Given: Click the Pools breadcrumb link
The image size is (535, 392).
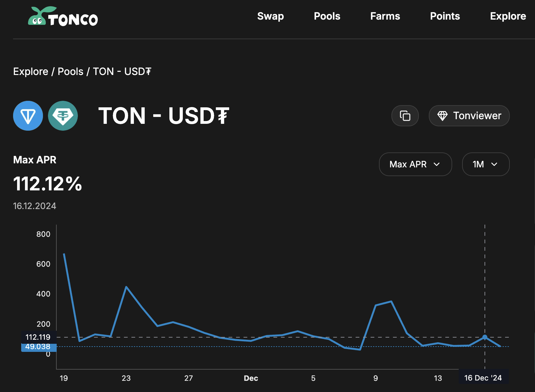Looking at the screenshot, I should tap(70, 72).
